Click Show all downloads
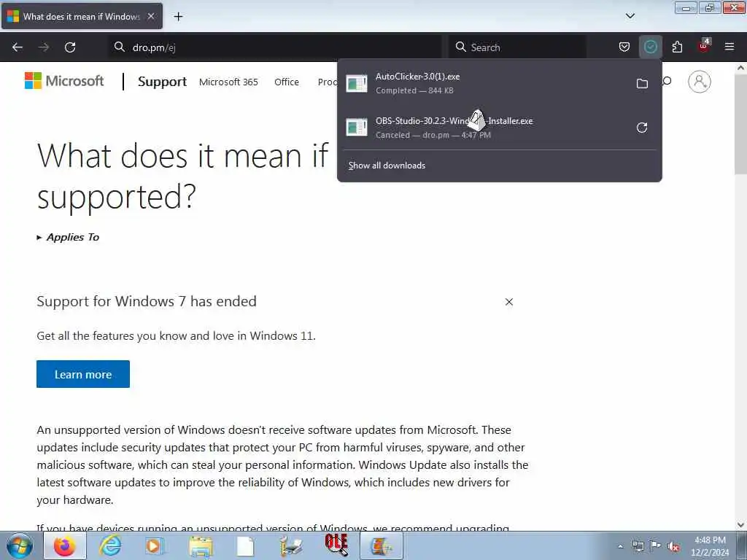 pos(387,166)
